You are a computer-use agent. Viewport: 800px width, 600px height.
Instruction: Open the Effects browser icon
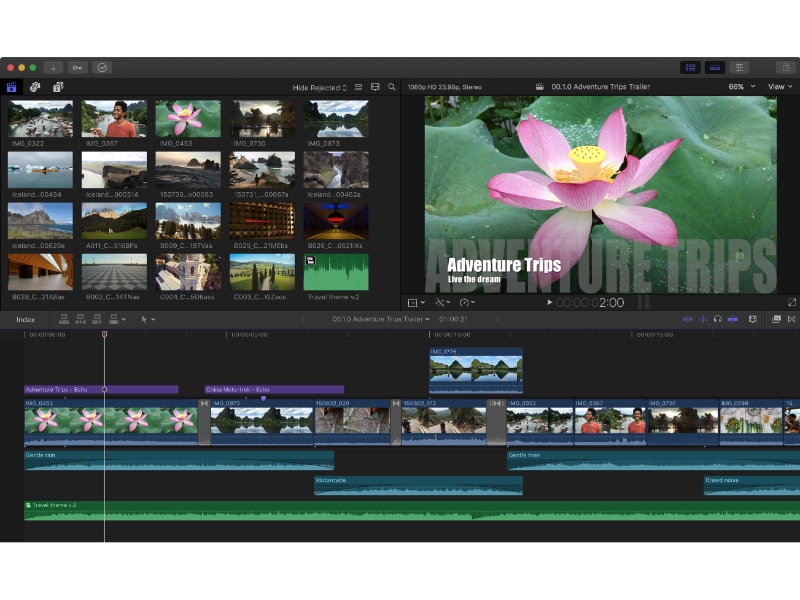point(776,319)
